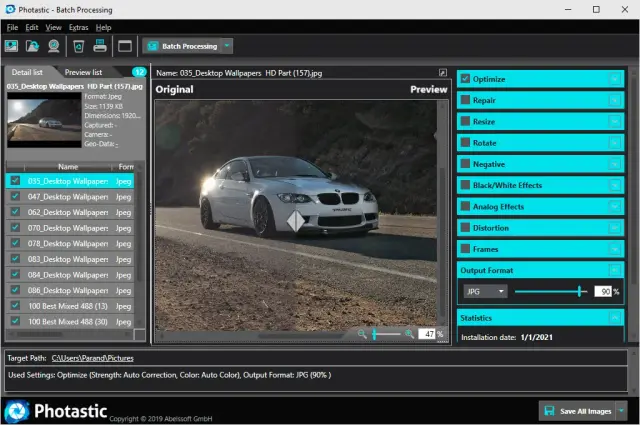Uncheck the 100 Best Mixed 488 (30) checkbox

tap(15, 321)
